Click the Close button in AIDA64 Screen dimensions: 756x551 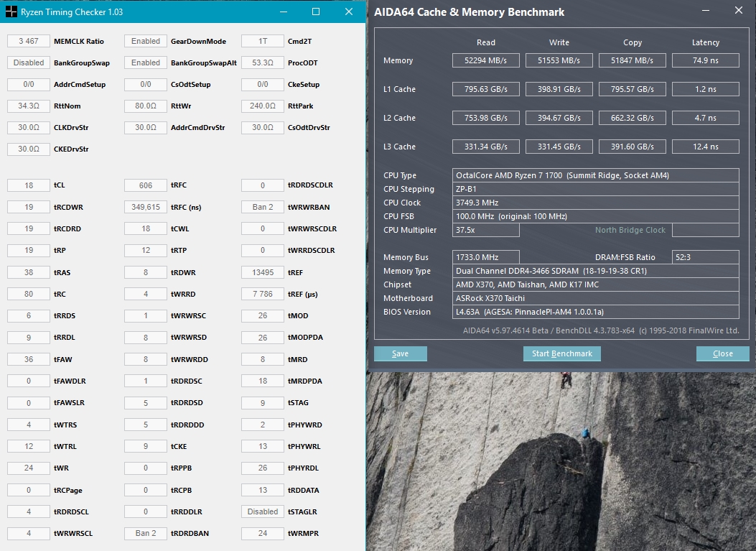click(723, 353)
